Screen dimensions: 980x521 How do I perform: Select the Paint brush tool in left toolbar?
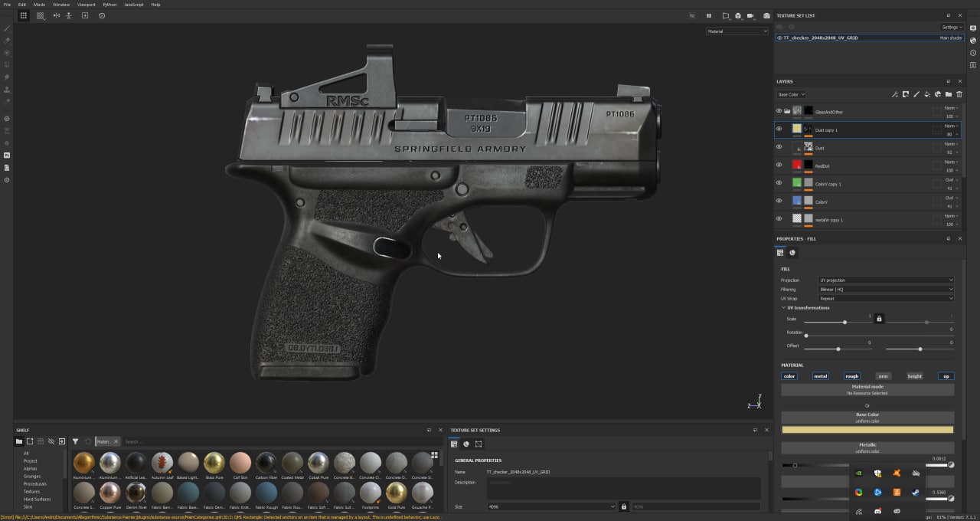(7, 28)
